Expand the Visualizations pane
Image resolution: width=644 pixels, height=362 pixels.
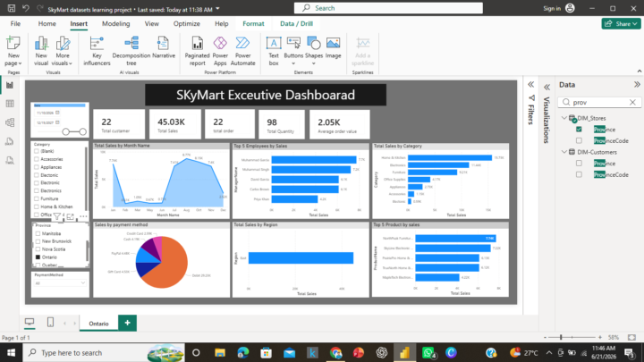coord(547,87)
